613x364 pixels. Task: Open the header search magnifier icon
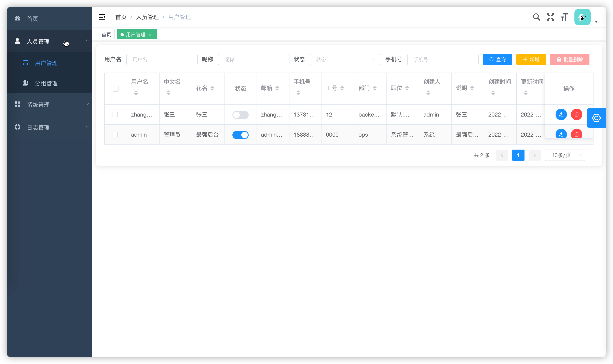pos(536,17)
